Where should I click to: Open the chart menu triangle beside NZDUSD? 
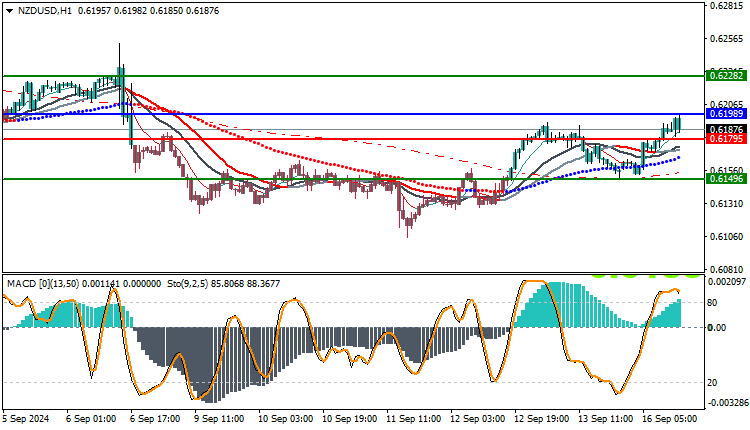9,11
